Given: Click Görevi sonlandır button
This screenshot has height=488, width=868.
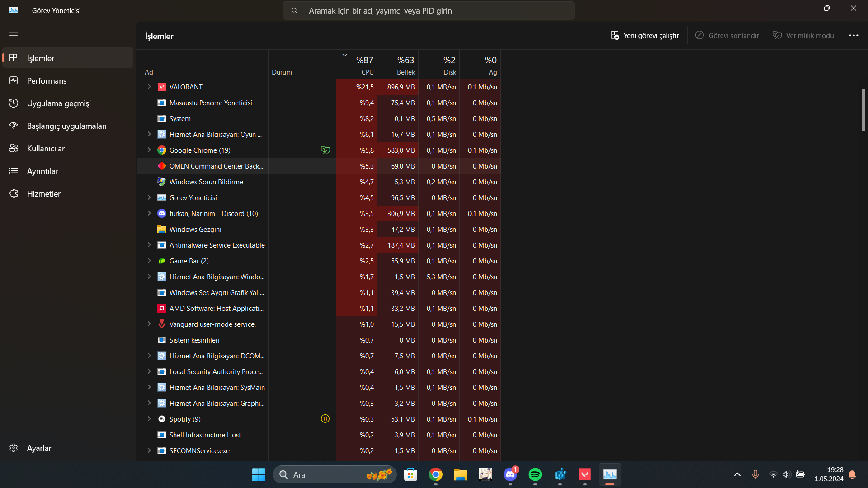Looking at the screenshot, I should [x=727, y=35].
